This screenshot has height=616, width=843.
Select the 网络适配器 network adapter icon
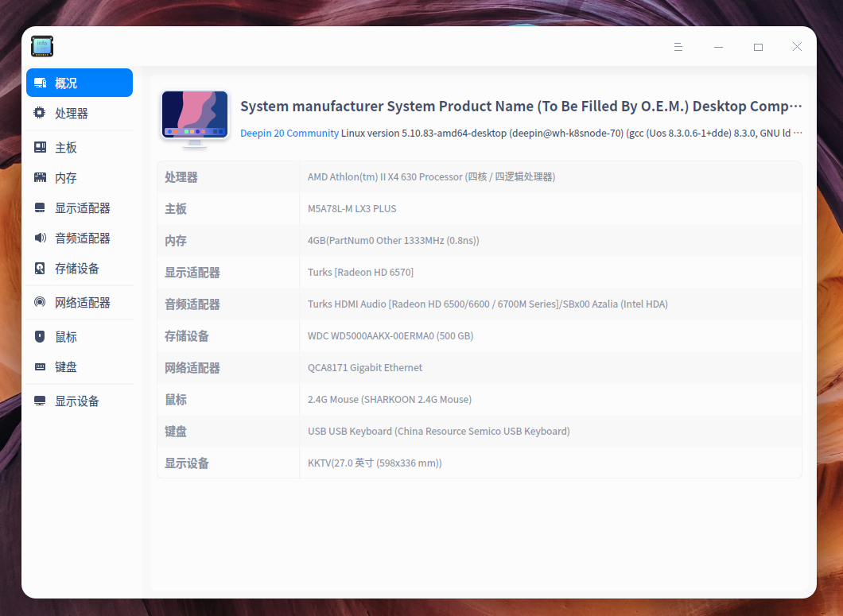tap(39, 302)
